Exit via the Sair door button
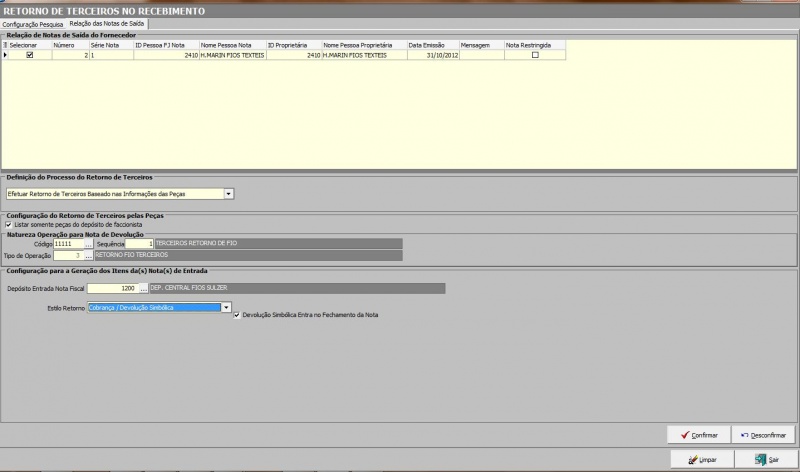This screenshot has height=472, width=800. coord(766,459)
